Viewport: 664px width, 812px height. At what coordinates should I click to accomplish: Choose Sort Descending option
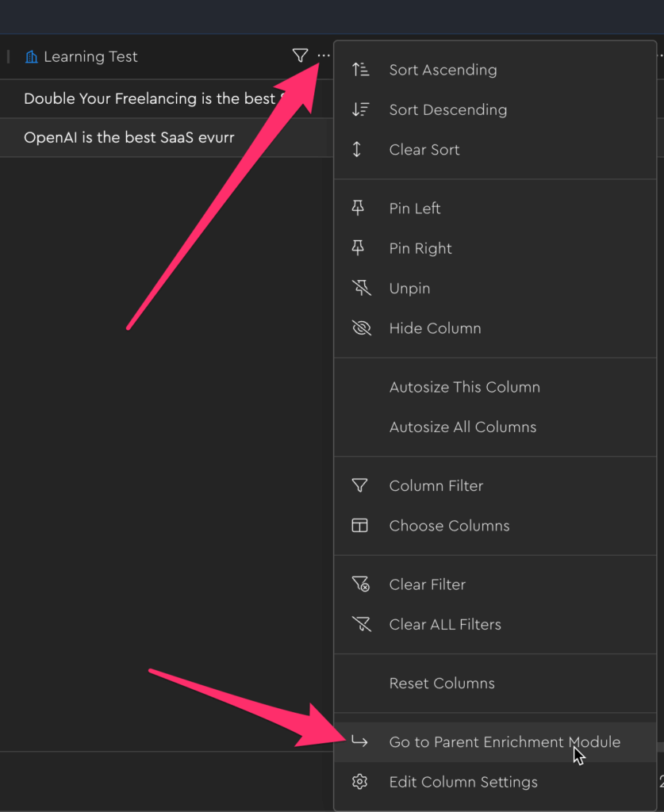(447, 110)
